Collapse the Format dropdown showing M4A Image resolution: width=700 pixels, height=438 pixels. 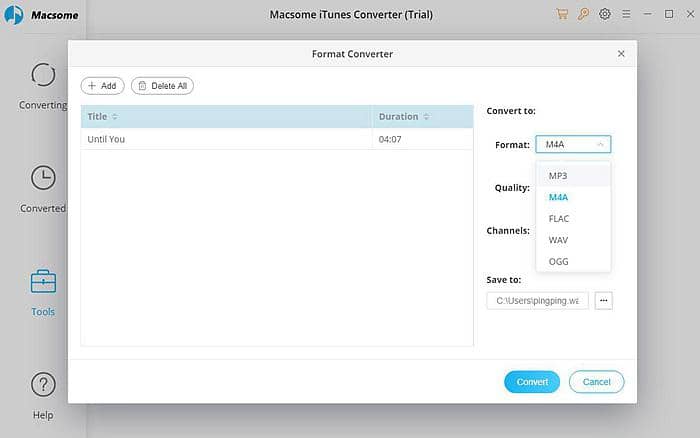click(573, 144)
